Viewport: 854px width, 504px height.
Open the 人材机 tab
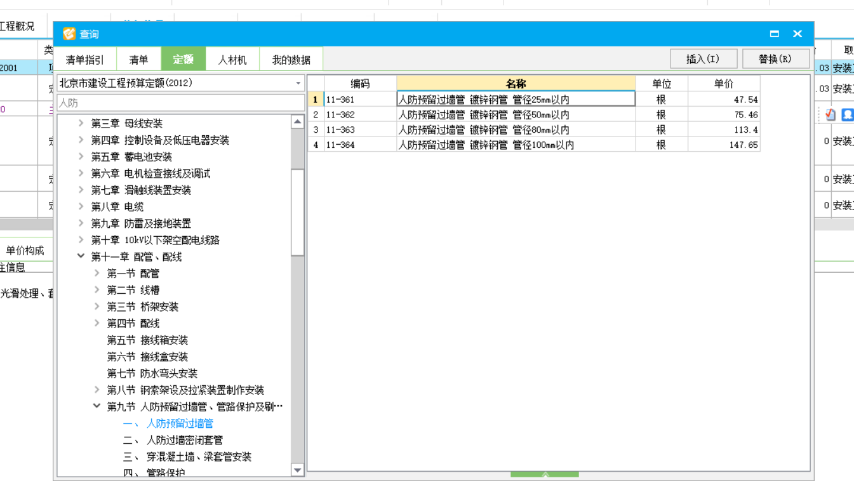click(232, 60)
